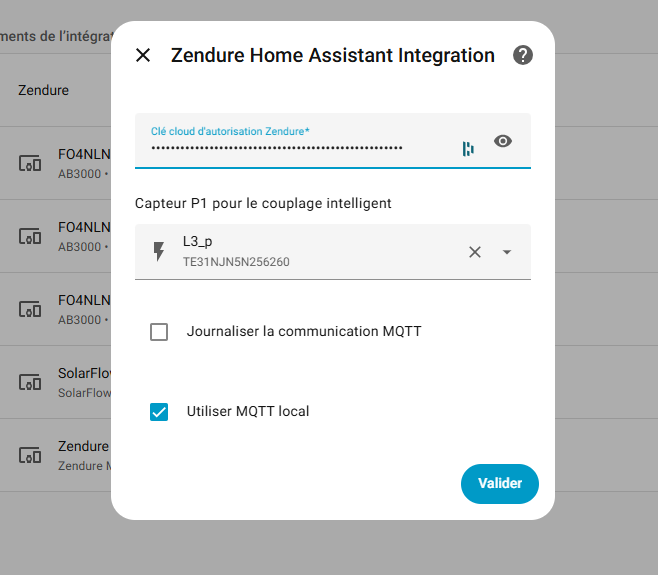Click the password manager icon in the key field
658x575 pixels.
[468, 149]
